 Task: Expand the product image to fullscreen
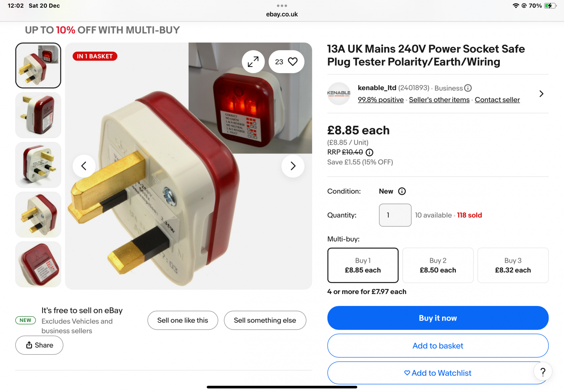coord(253,62)
